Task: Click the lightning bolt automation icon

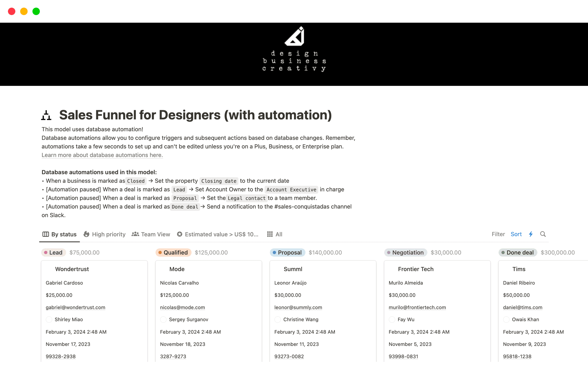Action: (531, 234)
